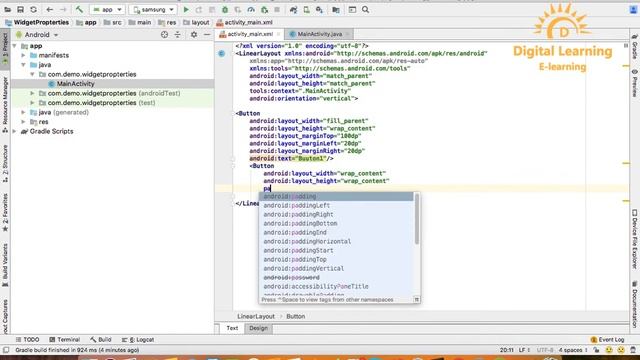
Task: Open the Android project view dropdown
Action: point(37,35)
